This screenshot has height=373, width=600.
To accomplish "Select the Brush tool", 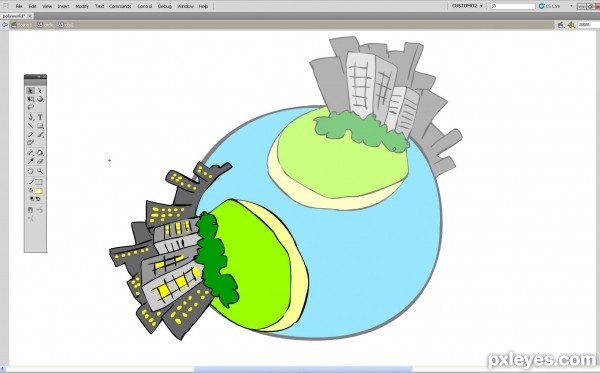I will coord(40,134).
